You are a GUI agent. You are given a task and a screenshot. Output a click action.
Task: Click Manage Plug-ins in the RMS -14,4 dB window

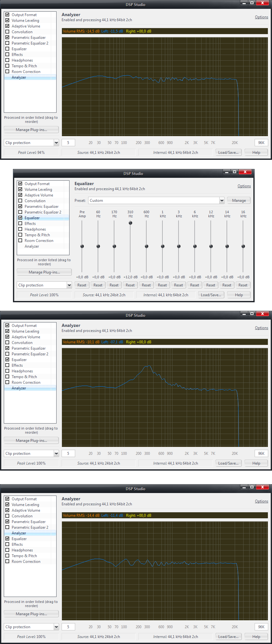(x=31, y=614)
